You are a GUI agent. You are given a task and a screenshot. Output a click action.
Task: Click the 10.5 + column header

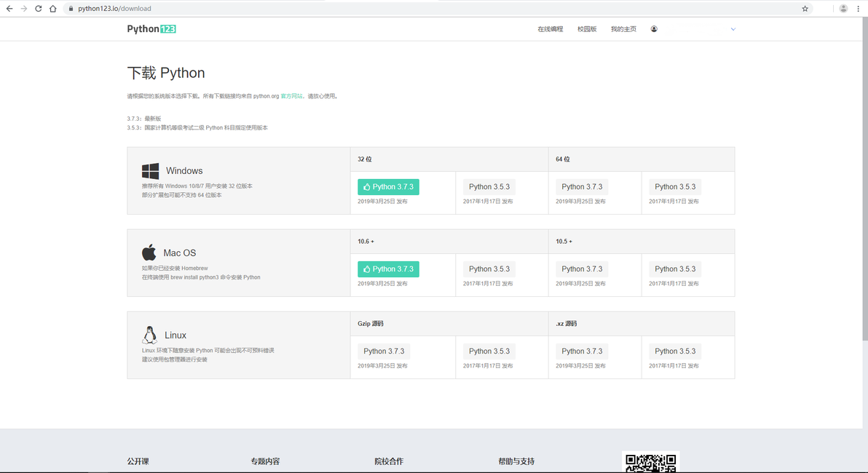(x=564, y=241)
